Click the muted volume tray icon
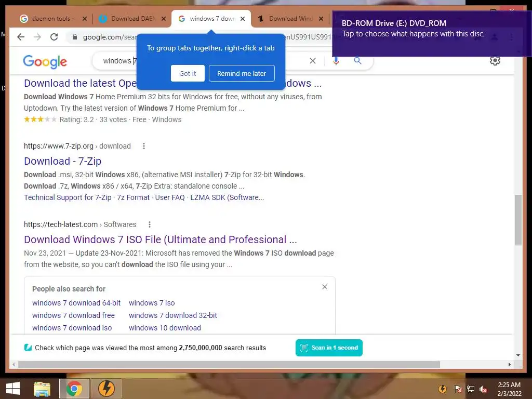532x399 pixels. point(483,389)
